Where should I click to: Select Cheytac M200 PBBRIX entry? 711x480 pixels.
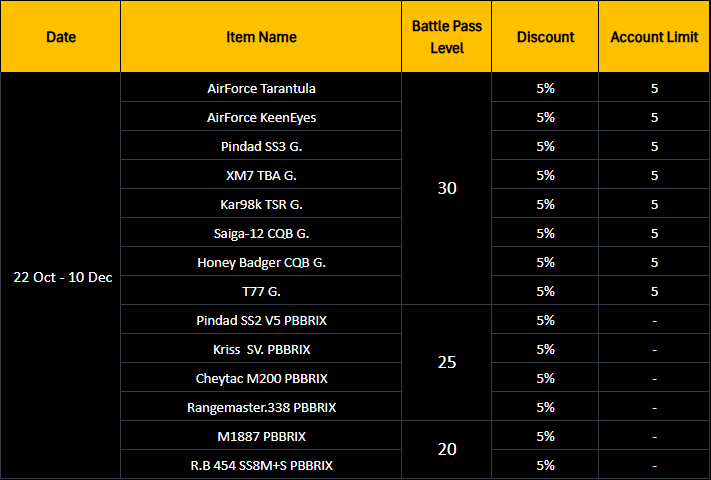point(261,378)
